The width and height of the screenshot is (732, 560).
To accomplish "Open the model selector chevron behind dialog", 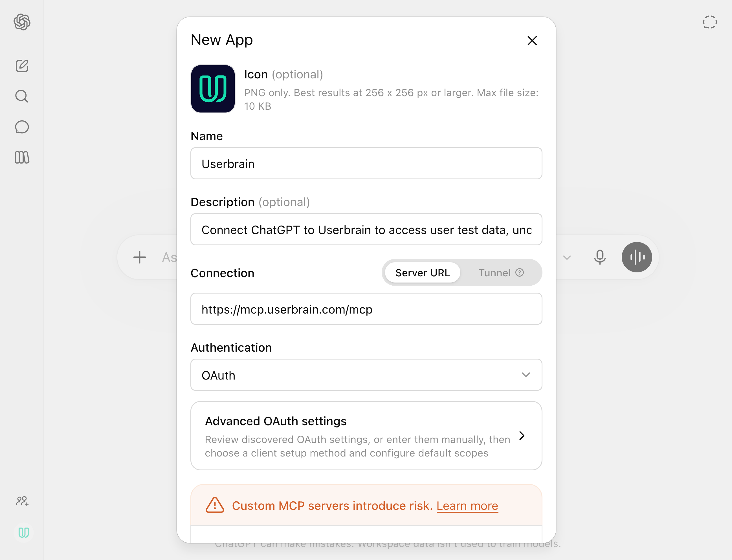I will (567, 257).
